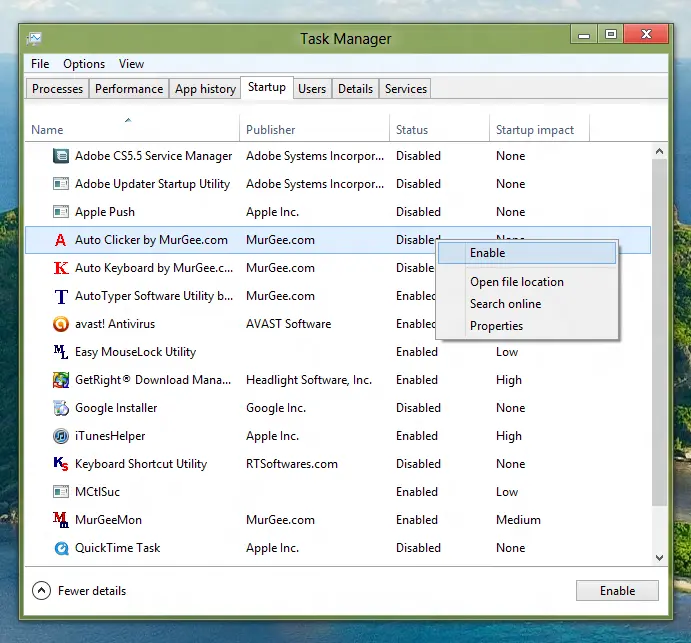The image size is (691, 643).
Task: Switch to the Details tab
Action: click(x=355, y=89)
